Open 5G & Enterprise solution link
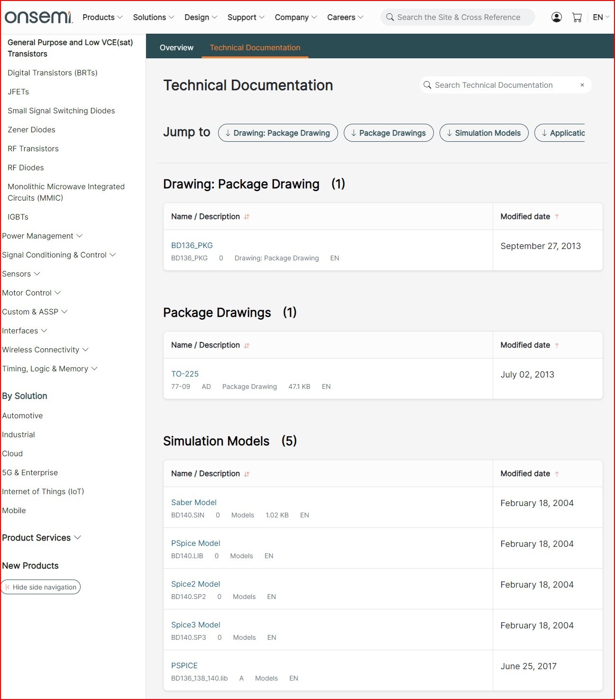Viewport: 615px width, 700px height. pos(30,472)
